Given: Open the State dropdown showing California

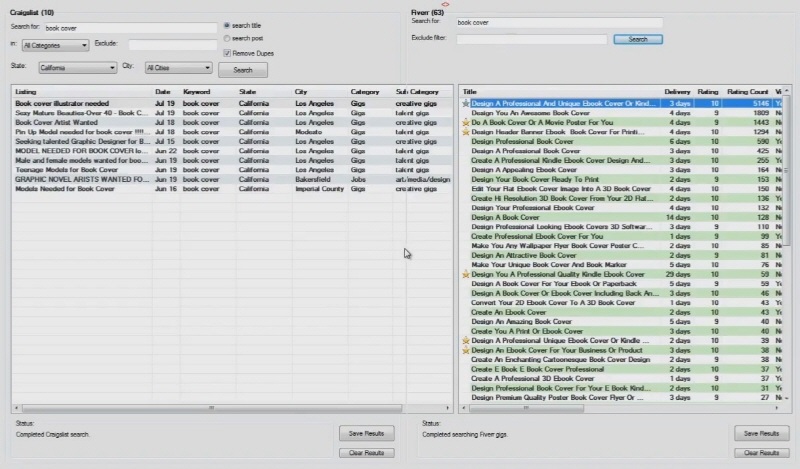Looking at the screenshot, I should pyautogui.click(x=78, y=68).
